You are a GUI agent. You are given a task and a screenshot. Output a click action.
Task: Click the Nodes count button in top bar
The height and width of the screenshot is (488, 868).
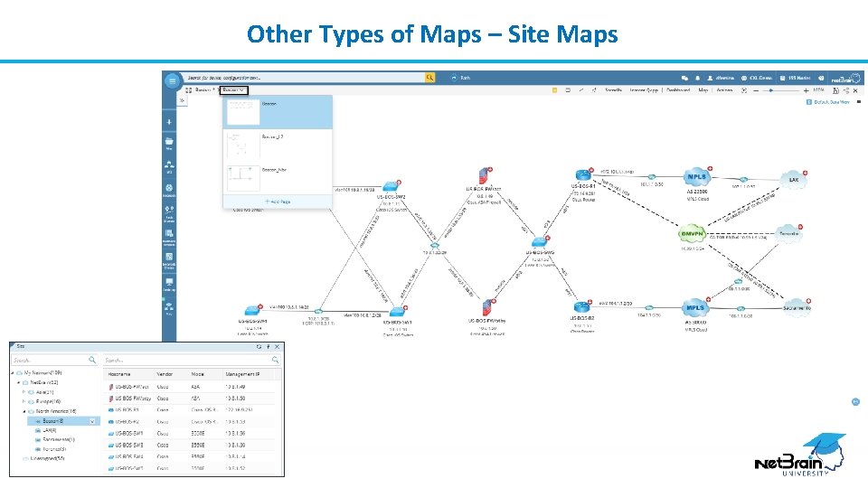click(795, 78)
